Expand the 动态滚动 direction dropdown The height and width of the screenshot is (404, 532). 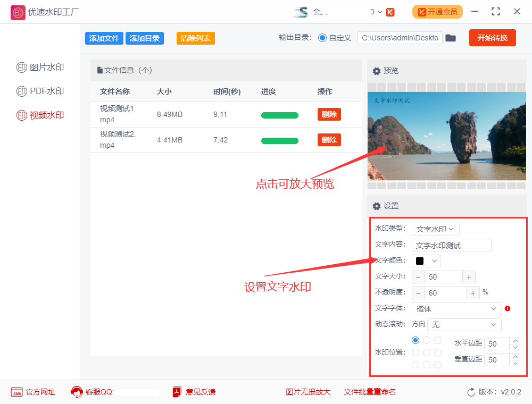pyautogui.click(x=464, y=324)
